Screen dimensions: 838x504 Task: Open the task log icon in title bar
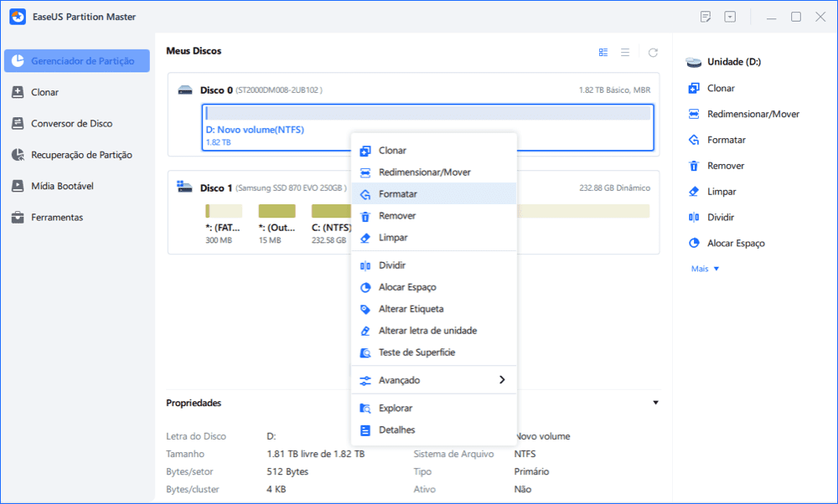point(706,17)
